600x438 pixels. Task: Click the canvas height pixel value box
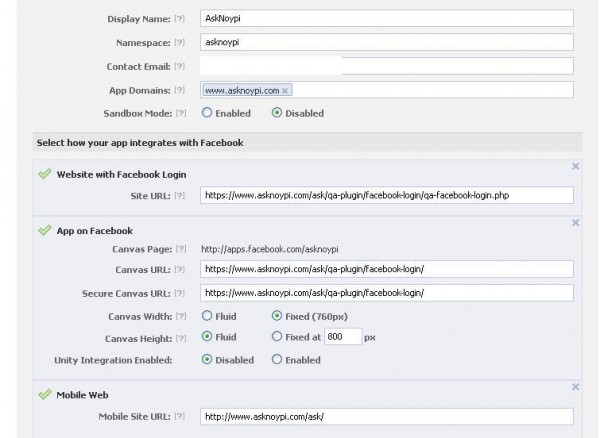[342, 337]
